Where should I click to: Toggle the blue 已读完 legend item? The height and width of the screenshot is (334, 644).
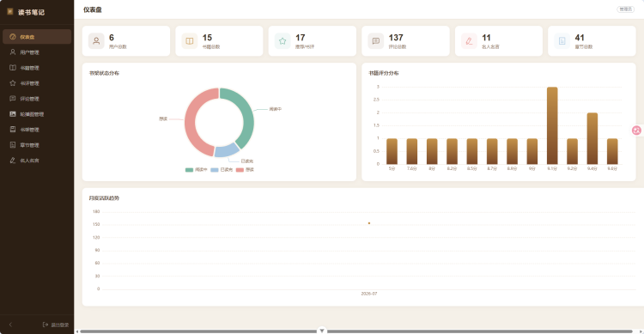tap(222, 170)
